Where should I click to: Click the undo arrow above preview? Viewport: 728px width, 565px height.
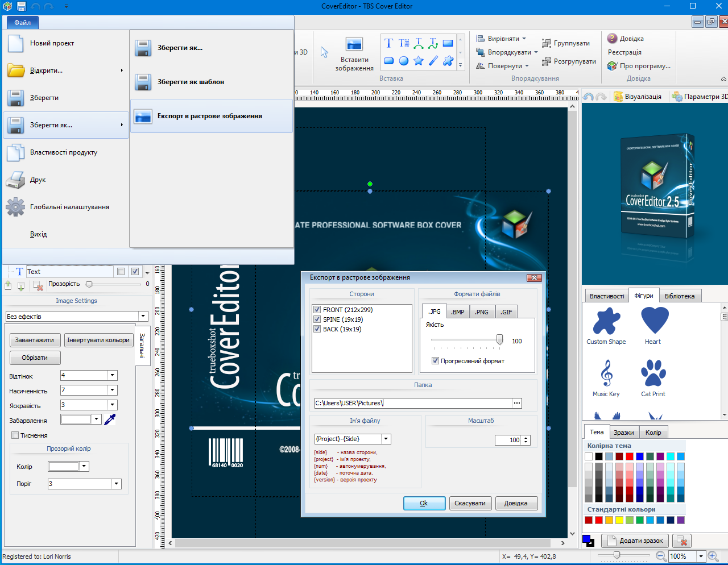pyautogui.click(x=589, y=97)
